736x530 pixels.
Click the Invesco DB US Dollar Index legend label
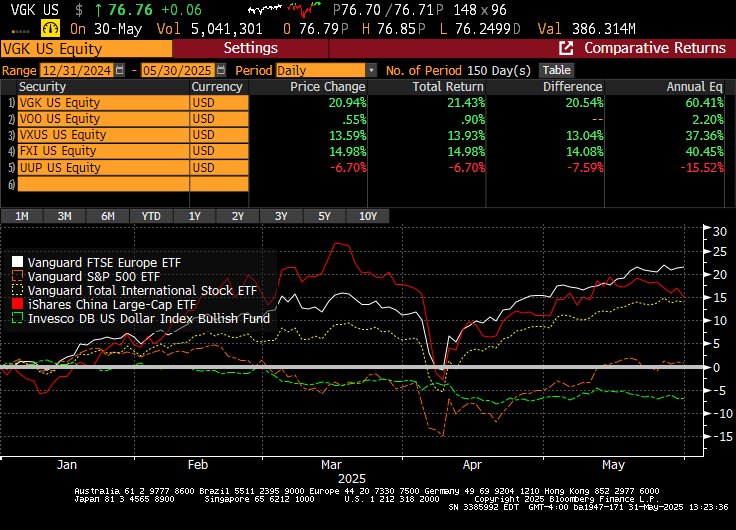click(x=149, y=319)
